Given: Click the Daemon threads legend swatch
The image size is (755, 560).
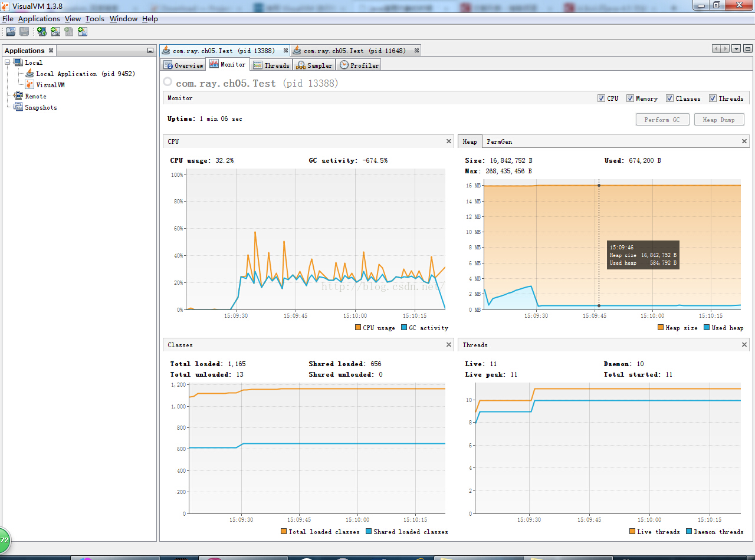Looking at the screenshot, I should coord(690,532).
